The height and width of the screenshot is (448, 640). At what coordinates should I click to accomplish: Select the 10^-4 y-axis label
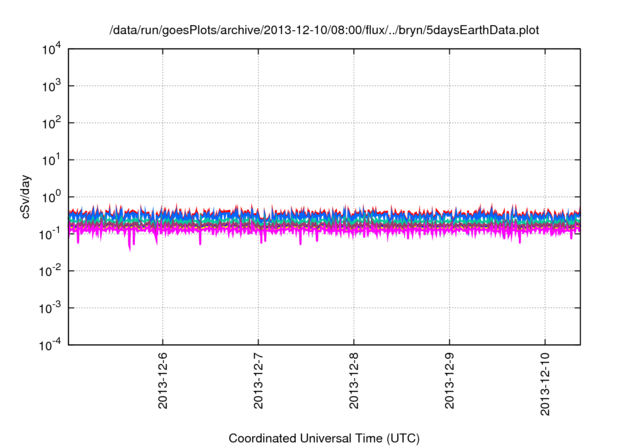[x=50, y=346]
